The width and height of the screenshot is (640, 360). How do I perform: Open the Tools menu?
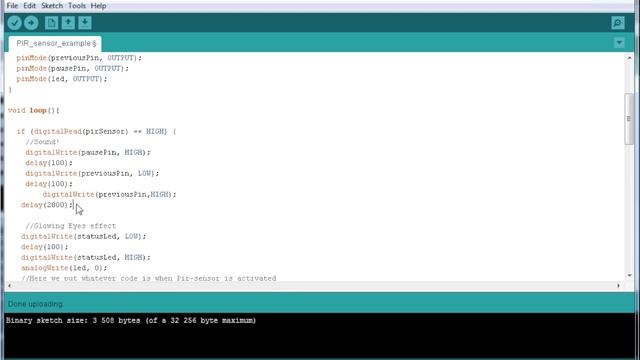coord(77,6)
